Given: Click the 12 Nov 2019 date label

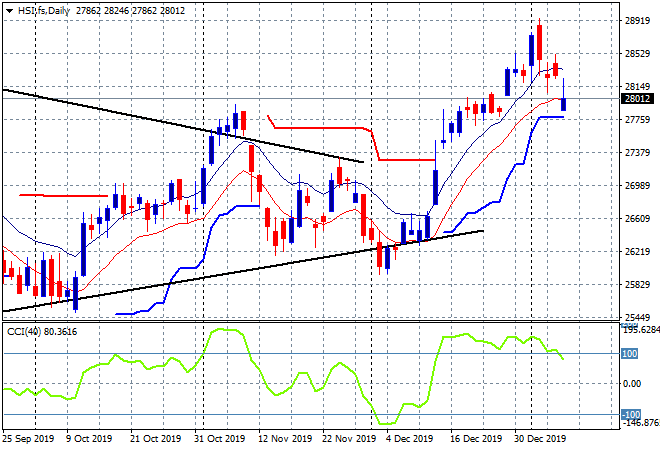Looking at the screenshot, I should 285,439.
